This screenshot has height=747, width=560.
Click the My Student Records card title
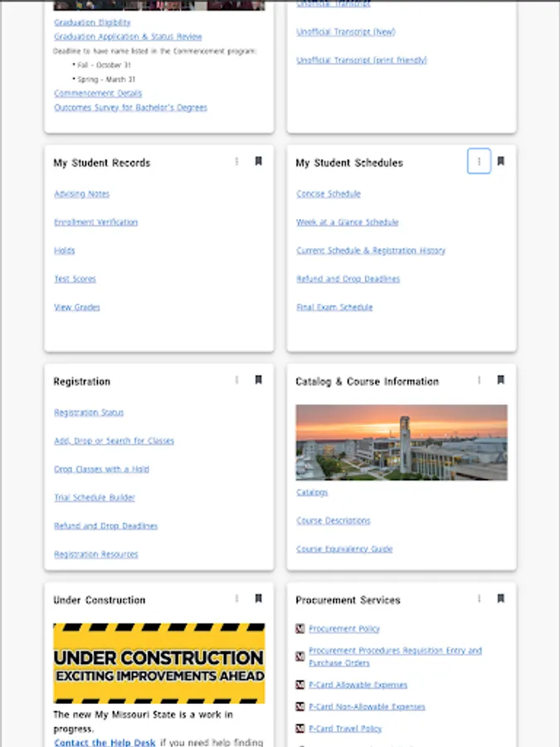click(x=102, y=163)
